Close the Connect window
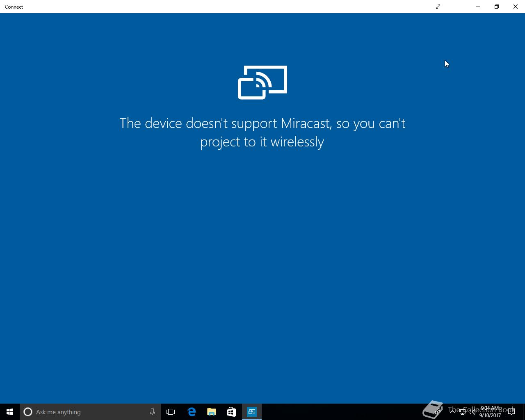The height and width of the screenshot is (420, 525). tap(516, 7)
